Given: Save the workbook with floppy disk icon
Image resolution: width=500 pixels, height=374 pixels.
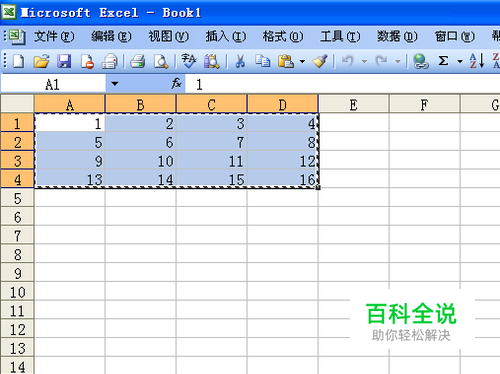Looking at the screenshot, I should pos(64,61).
